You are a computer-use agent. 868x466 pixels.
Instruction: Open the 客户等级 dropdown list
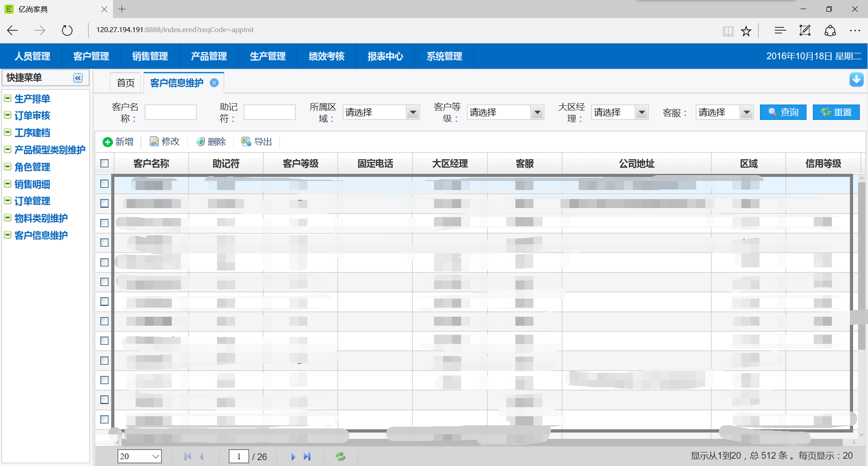click(537, 112)
